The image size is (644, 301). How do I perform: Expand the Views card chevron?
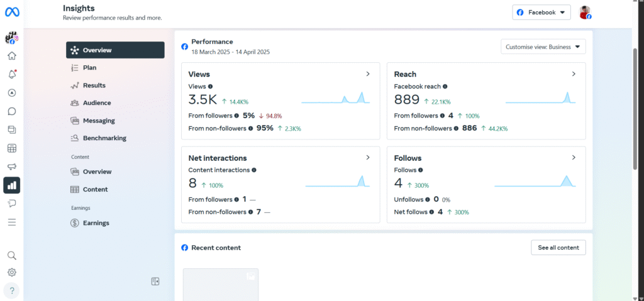click(x=368, y=74)
